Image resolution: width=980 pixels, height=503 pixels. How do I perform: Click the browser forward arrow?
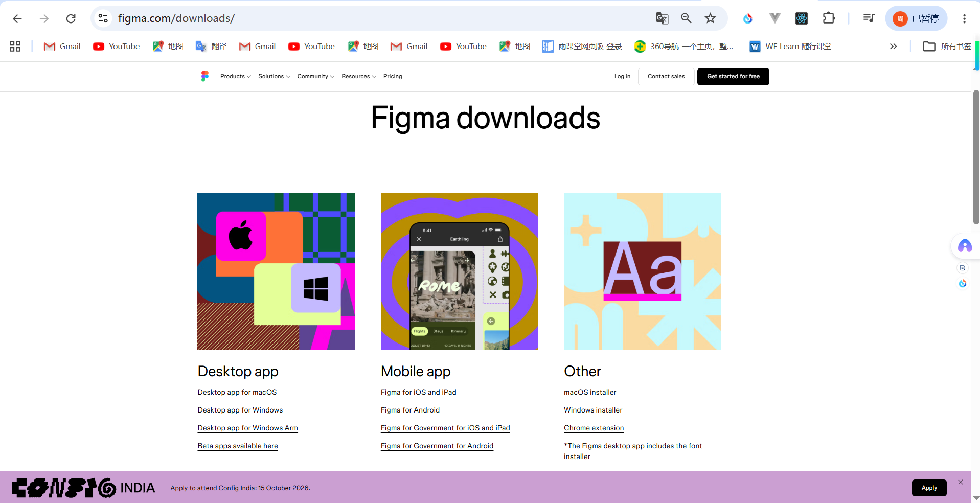tap(44, 18)
